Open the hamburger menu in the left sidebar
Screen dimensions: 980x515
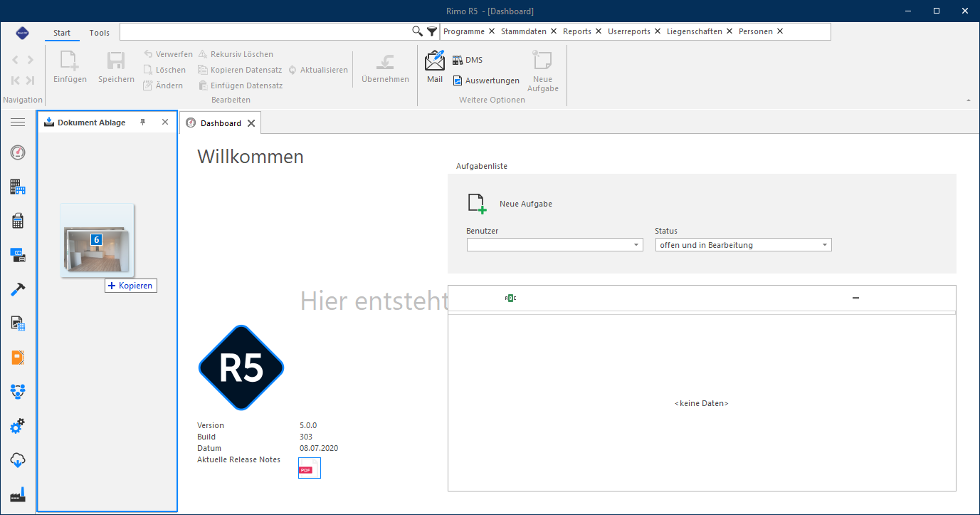pyautogui.click(x=18, y=123)
